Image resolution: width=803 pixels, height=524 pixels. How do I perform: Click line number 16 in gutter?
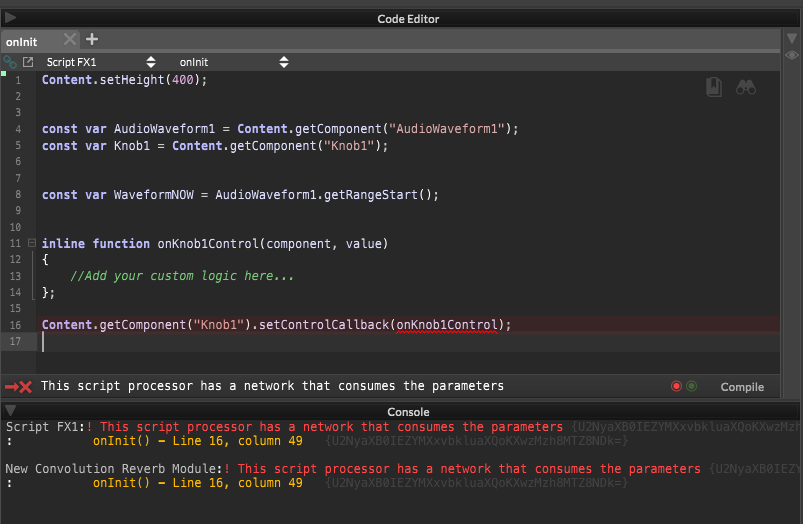click(15, 325)
